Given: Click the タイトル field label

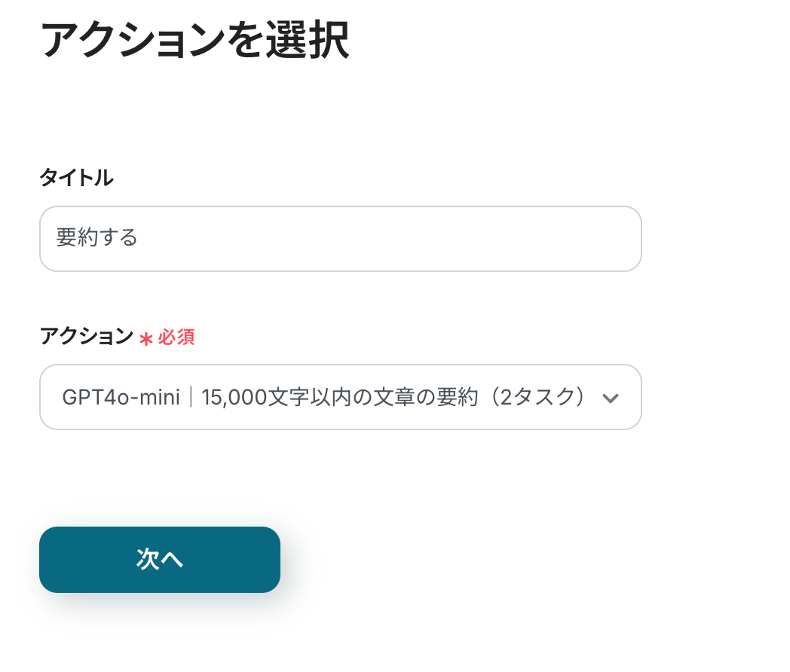Looking at the screenshot, I should 76,178.
